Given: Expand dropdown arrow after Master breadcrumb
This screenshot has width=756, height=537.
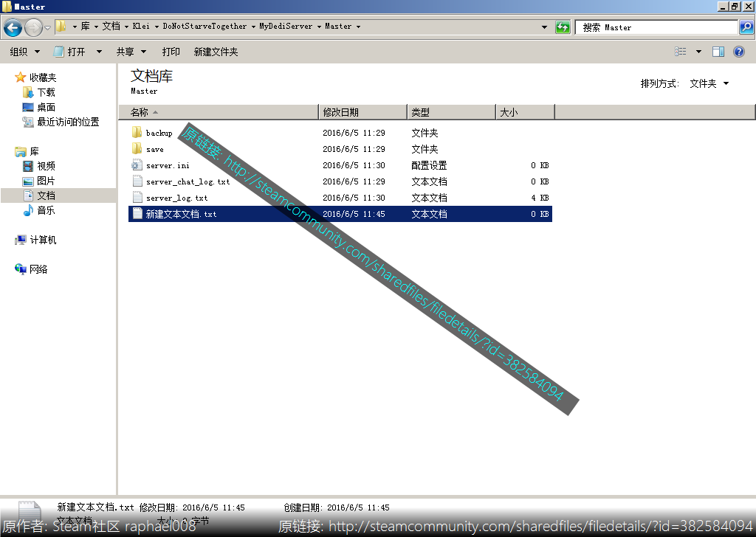Looking at the screenshot, I should click(358, 27).
